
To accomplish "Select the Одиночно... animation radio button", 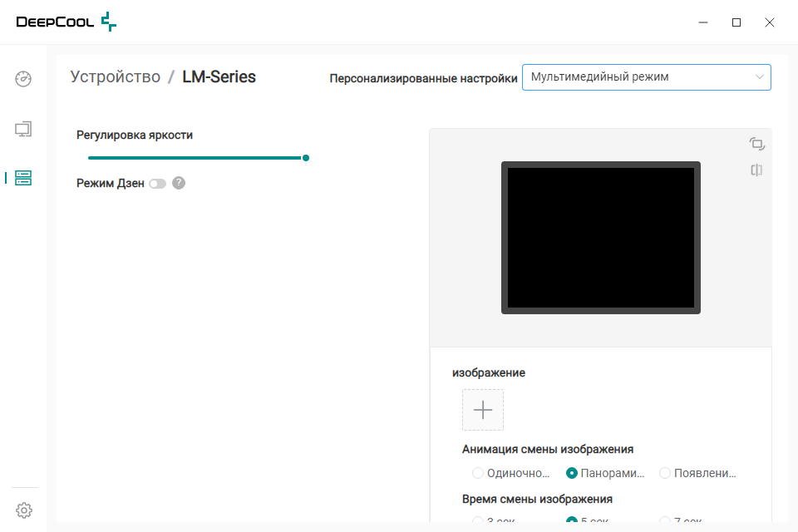I will point(477,473).
